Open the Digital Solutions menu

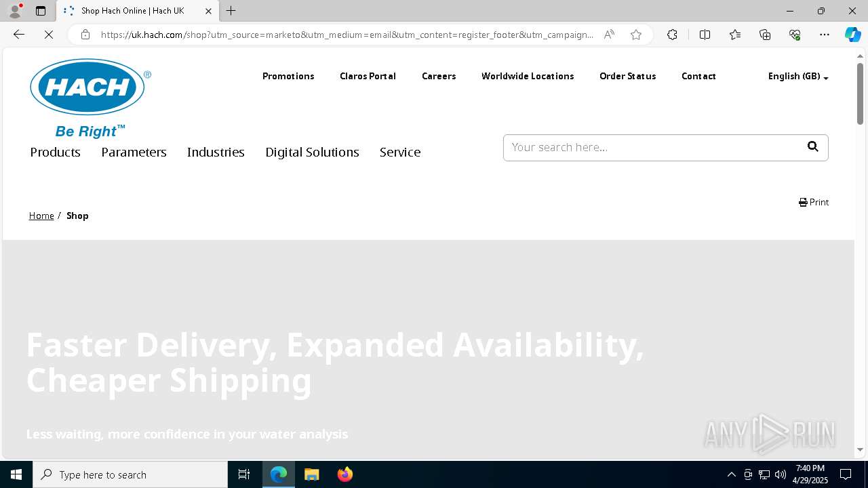312,152
